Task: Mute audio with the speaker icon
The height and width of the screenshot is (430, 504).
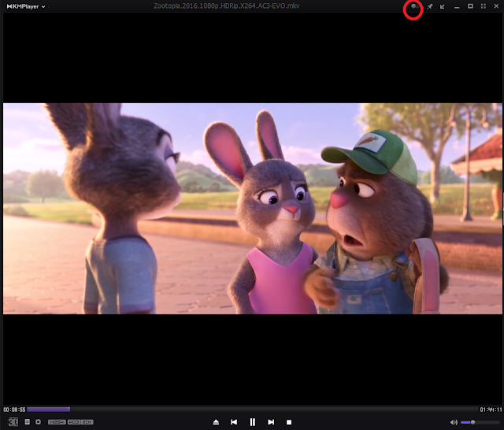Action: click(454, 422)
